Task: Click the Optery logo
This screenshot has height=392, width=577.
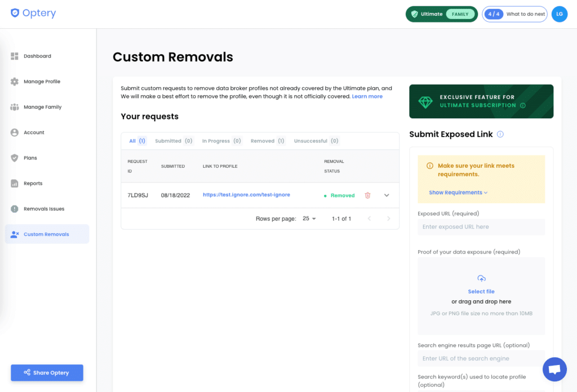Action: [33, 13]
